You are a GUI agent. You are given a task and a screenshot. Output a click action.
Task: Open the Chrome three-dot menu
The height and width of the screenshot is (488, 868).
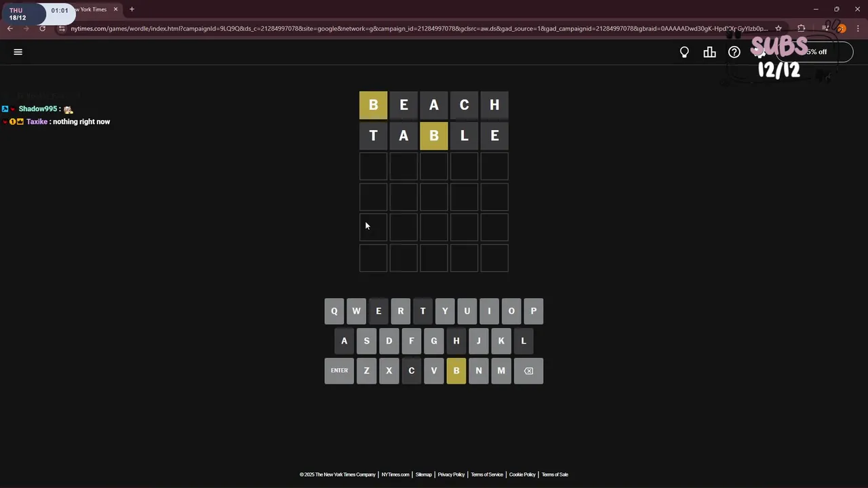pyautogui.click(x=859, y=28)
